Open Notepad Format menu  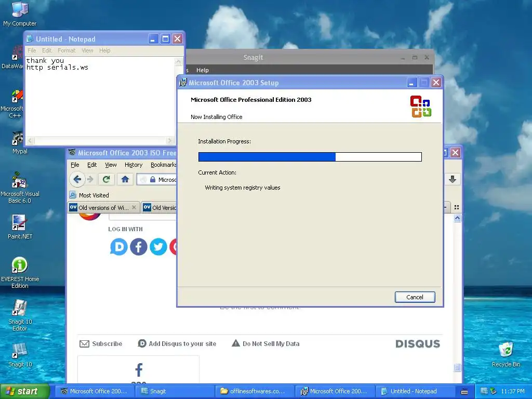pyautogui.click(x=66, y=50)
